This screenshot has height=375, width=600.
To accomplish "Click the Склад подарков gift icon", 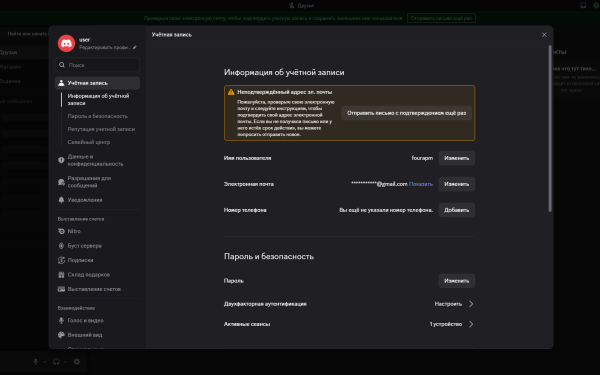I will click(x=61, y=275).
